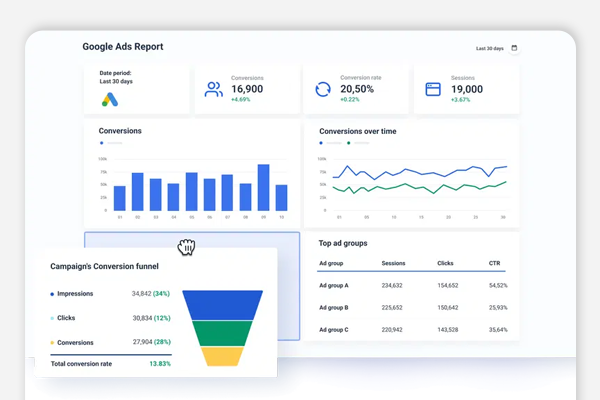Toggle the blue series legend in Conversions chart
The height and width of the screenshot is (400, 600).
(102, 143)
